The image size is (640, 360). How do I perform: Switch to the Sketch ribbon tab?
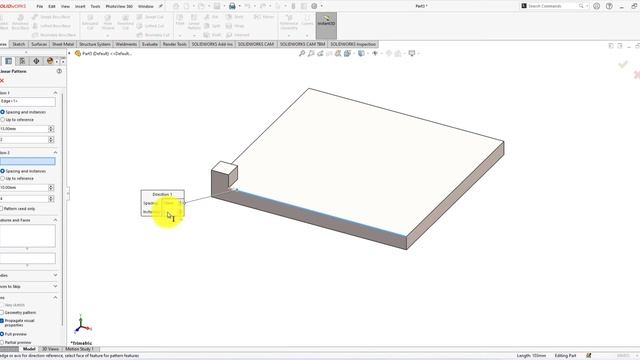pyautogui.click(x=19, y=44)
